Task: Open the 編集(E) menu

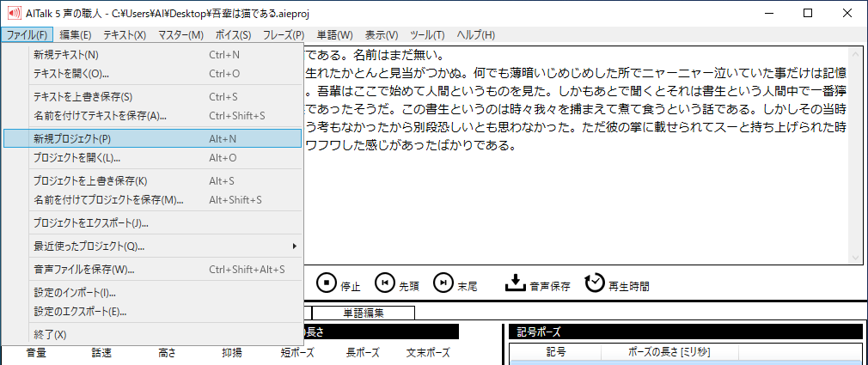Action: [x=76, y=35]
